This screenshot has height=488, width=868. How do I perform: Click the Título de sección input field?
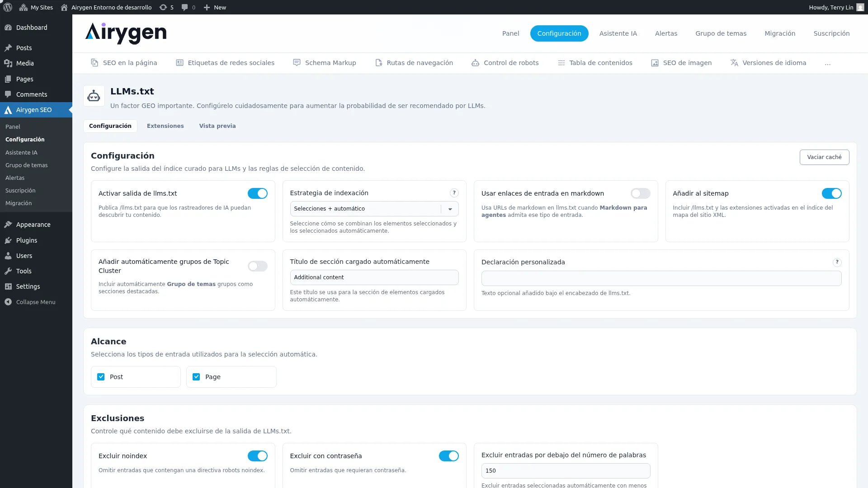tap(374, 277)
